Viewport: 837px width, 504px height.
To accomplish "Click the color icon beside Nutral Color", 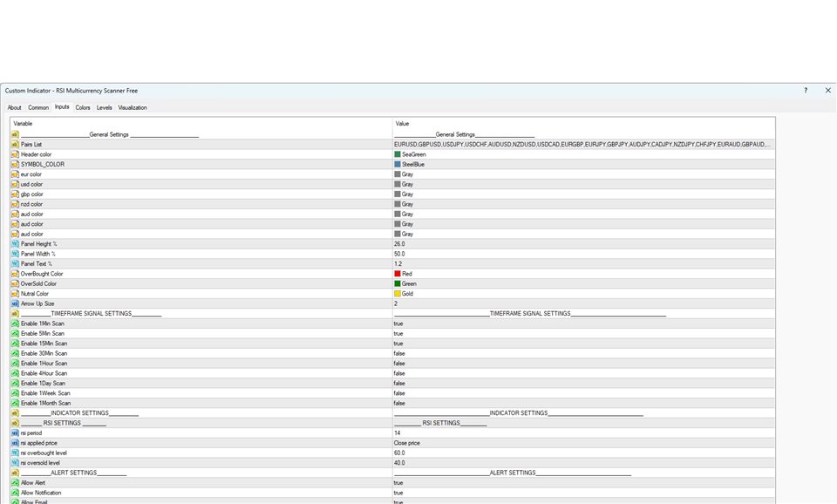I will [15, 294].
